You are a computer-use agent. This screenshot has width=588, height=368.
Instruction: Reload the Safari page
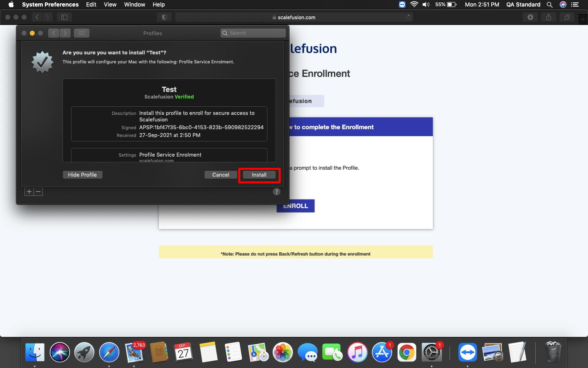[408, 17]
